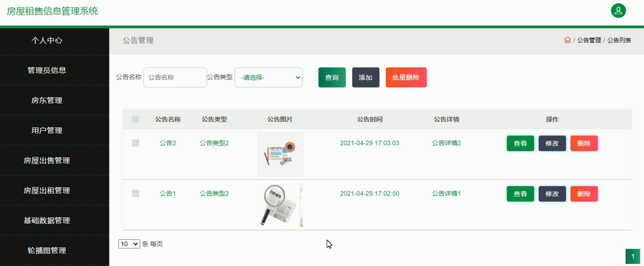This screenshot has width=644, height=266.
Task: Click the 公告详情2 cell
Action: [447, 143]
